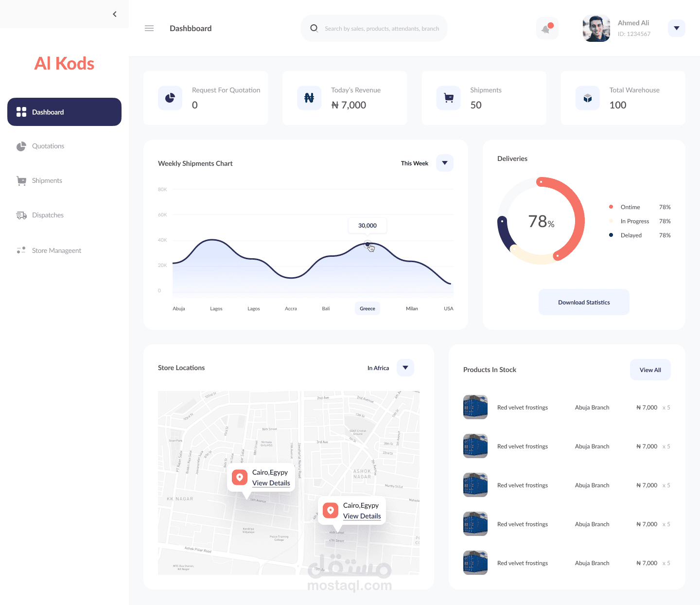Open the In Africa region dropdown
Viewport: 700px width, 605px height.
coord(405,368)
